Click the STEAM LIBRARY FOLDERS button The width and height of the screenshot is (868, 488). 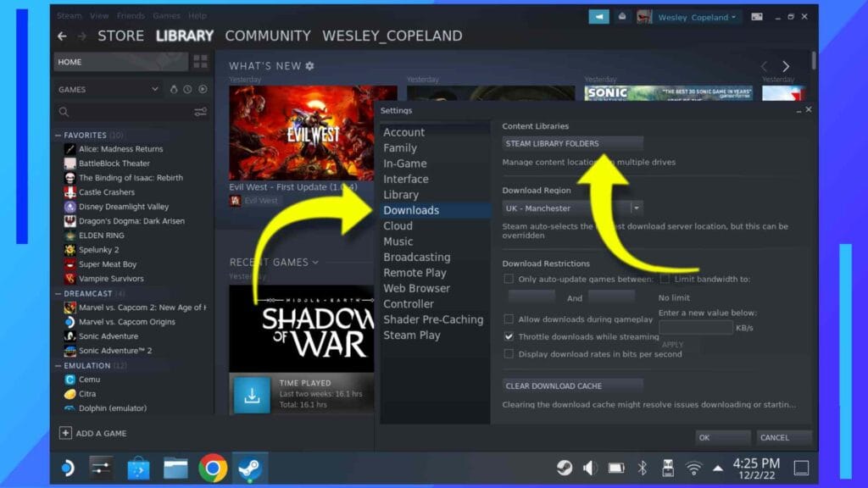(572, 144)
